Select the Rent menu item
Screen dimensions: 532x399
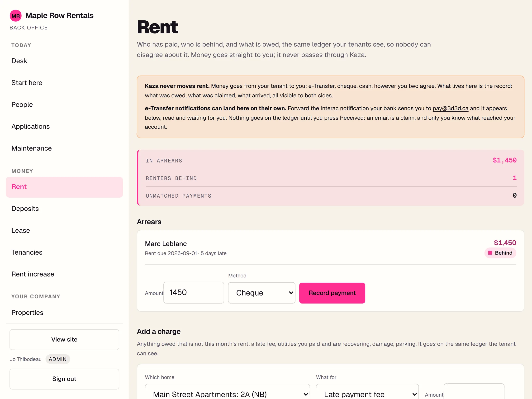click(64, 187)
